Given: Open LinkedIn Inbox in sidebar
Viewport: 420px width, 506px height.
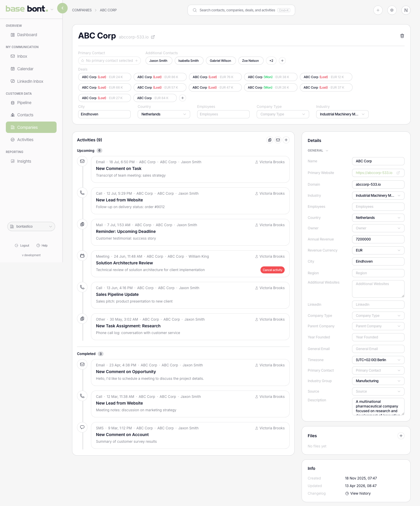Looking at the screenshot, I should click(x=31, y=81).
